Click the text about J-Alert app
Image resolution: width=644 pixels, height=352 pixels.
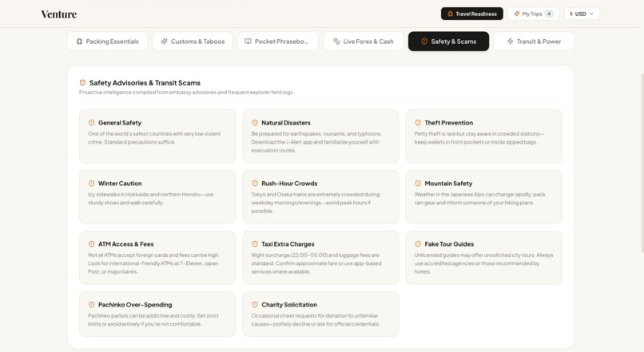point(316,142)
